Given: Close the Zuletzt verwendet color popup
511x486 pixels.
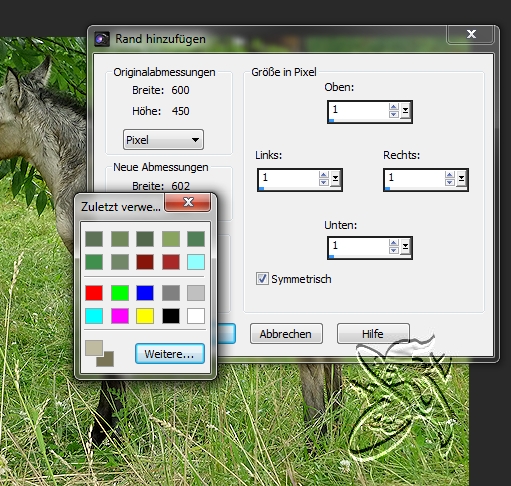Looking at the screenshot, I should [188, 202].
